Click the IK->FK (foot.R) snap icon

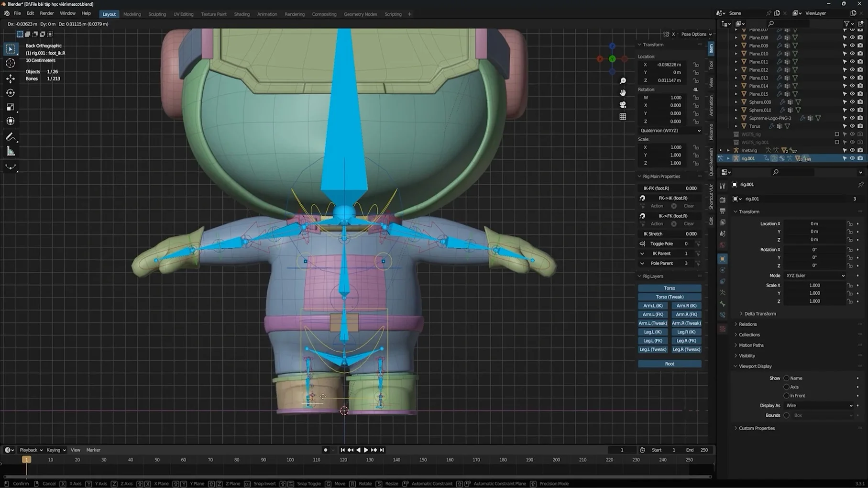[x=642, y=216]
